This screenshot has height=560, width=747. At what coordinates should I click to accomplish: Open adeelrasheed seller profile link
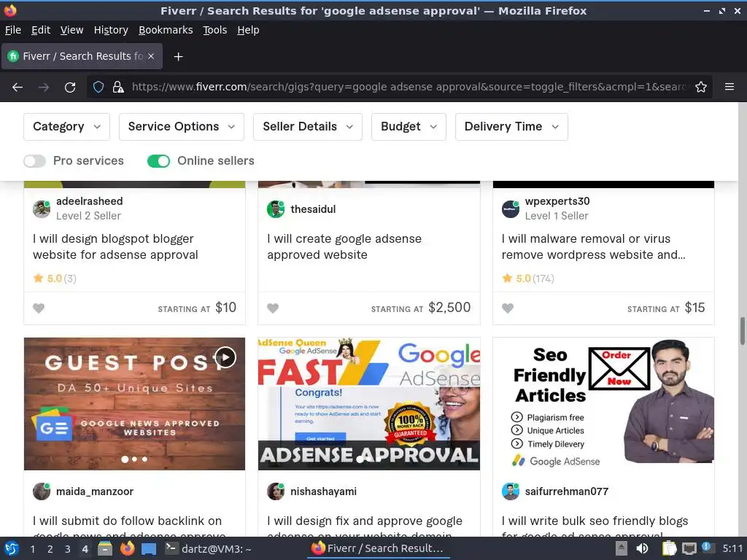[90, 201]
